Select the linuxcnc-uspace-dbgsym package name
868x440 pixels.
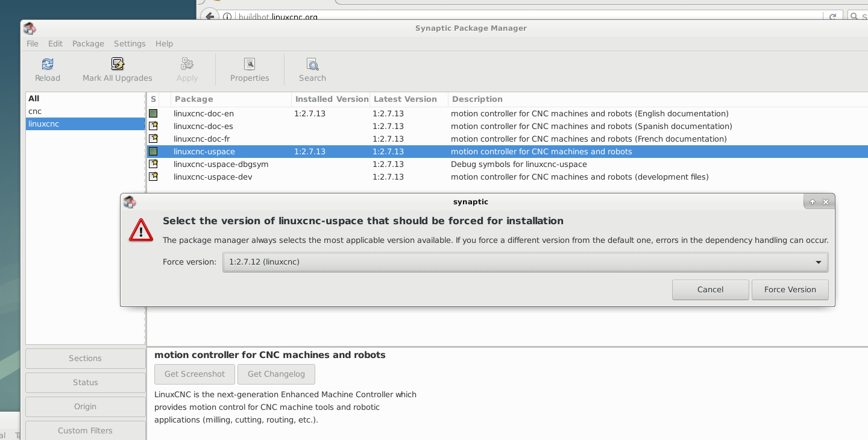point(221,164)
